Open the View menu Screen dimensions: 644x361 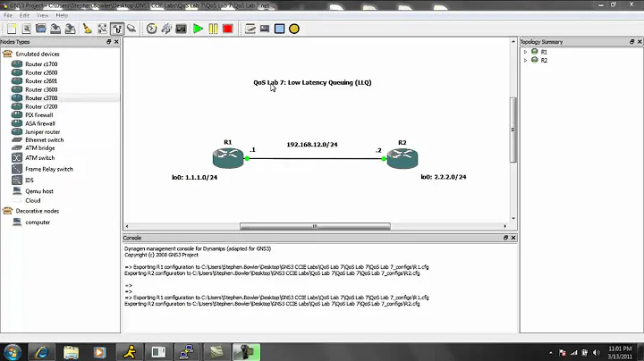(42, 15)
